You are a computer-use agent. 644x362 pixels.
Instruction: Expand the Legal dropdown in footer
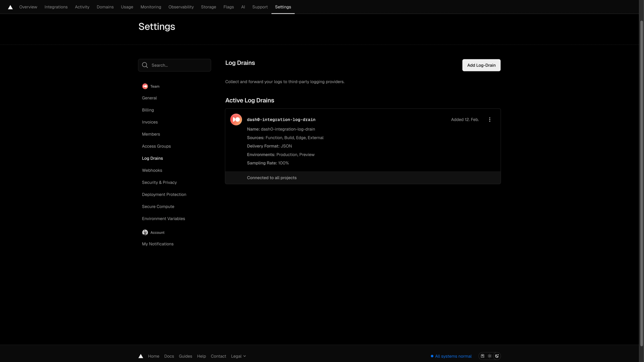click(238, 356)
